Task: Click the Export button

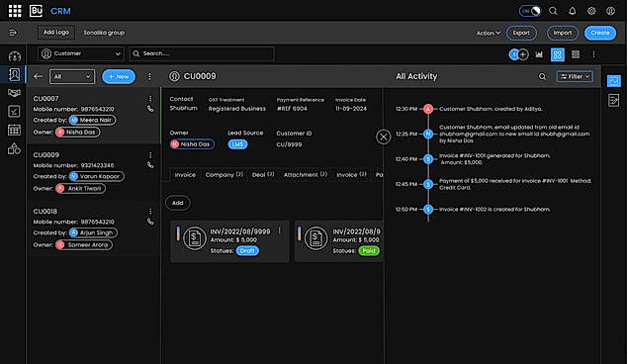Action: pyautogui.click(x=521, y=33)
